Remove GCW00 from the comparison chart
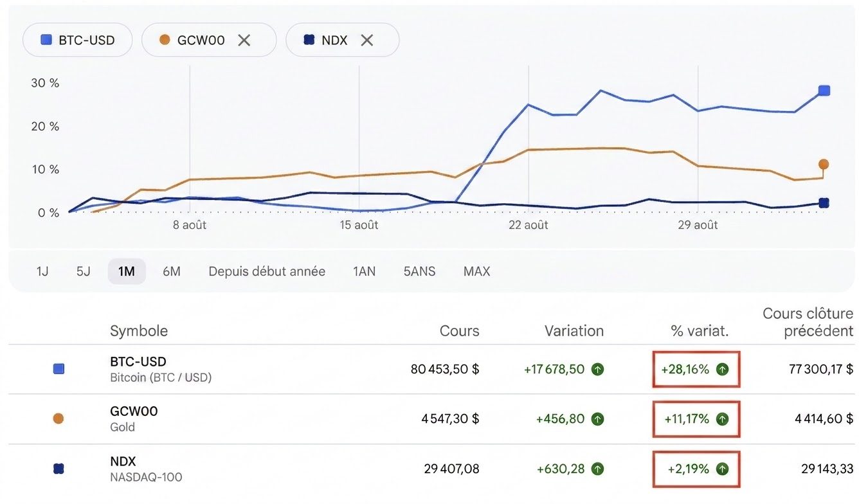This screenshot has width=859, height=504. point(244,40)
